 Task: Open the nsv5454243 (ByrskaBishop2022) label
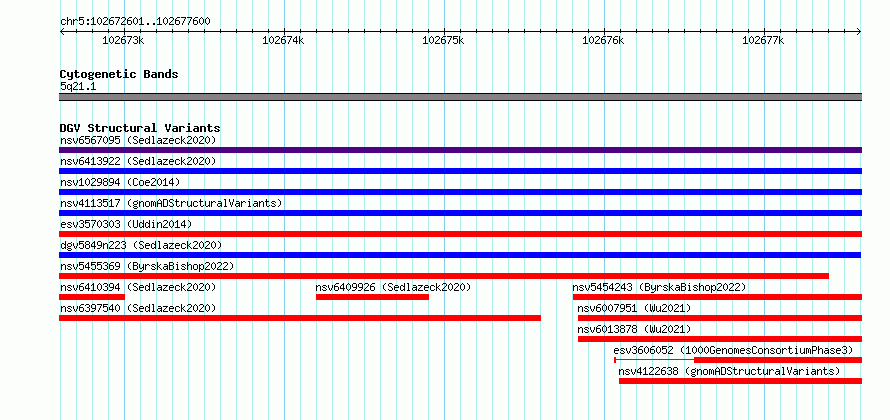tap(659, 287)
